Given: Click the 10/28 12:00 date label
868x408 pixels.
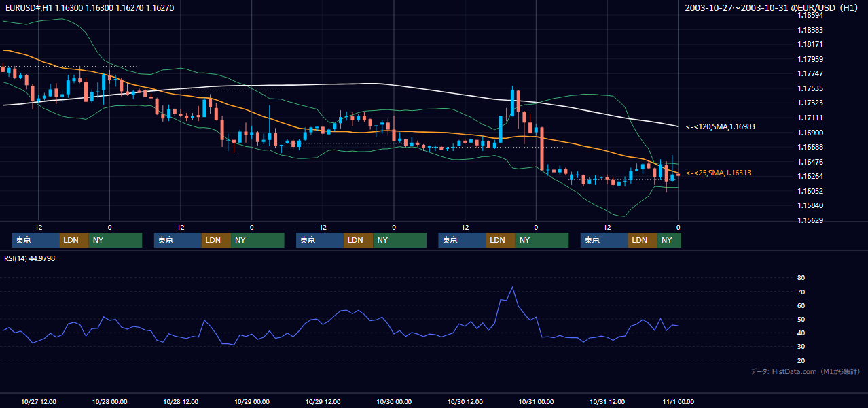Looking at the screenshot, I should point(181,401).
